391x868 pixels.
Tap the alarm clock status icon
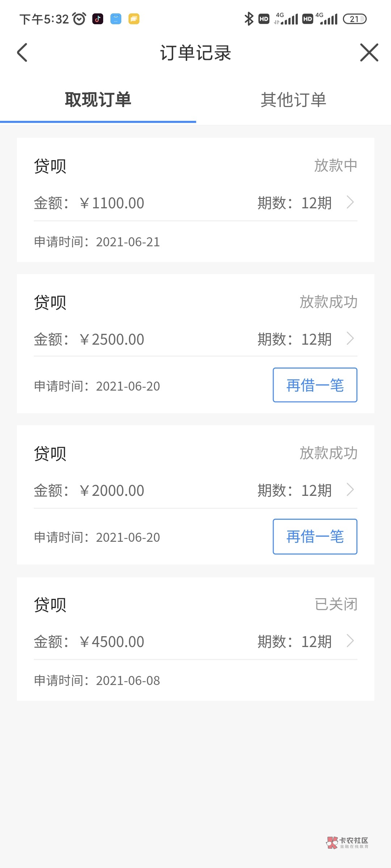tap(79, 19)
